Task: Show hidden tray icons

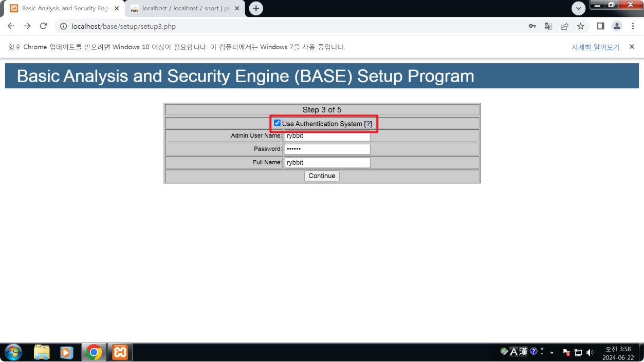Action: [552, 353]
